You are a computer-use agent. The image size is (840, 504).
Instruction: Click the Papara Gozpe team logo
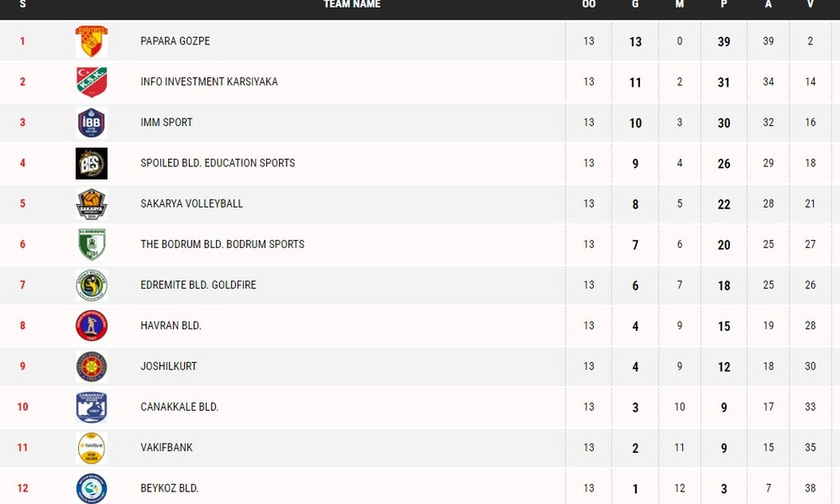point(92,41)
